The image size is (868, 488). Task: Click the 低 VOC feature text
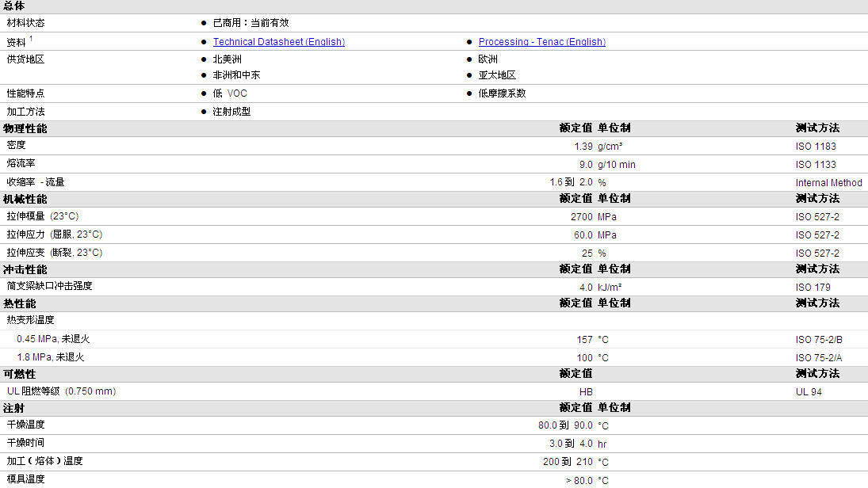[x=230, y=93]
